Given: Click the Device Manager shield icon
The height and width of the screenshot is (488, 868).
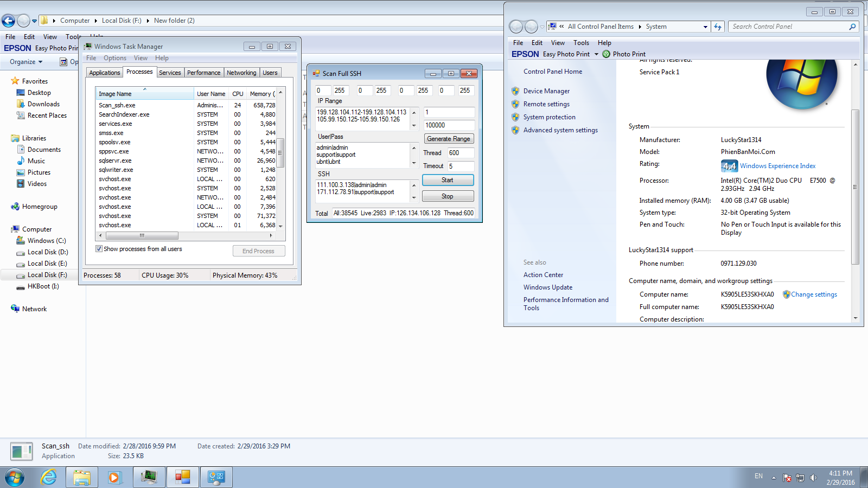Looking at the screenshot, I should click(x=515, y=91).
